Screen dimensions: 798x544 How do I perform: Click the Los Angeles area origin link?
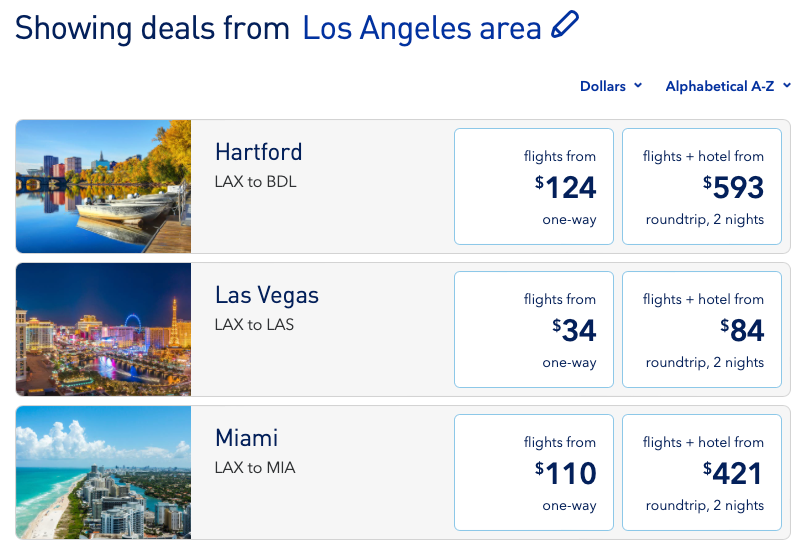click(x=422, y=28)
